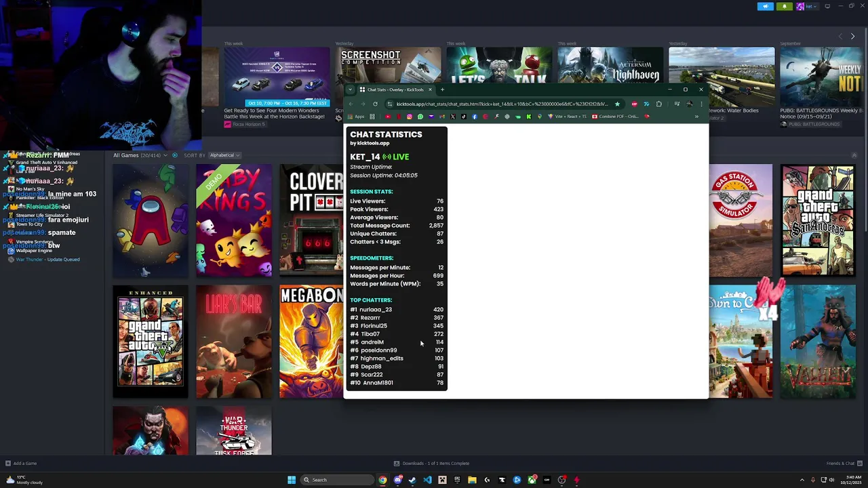The height and width of the screenshot is (488, 868).
Task: Bookmark the page with the star icon
Action: pos(617,104)
